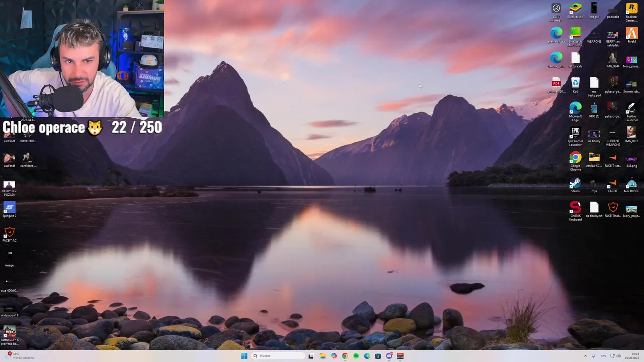
Task: Select the danove Edge document icon
Action: click(556, 60)
